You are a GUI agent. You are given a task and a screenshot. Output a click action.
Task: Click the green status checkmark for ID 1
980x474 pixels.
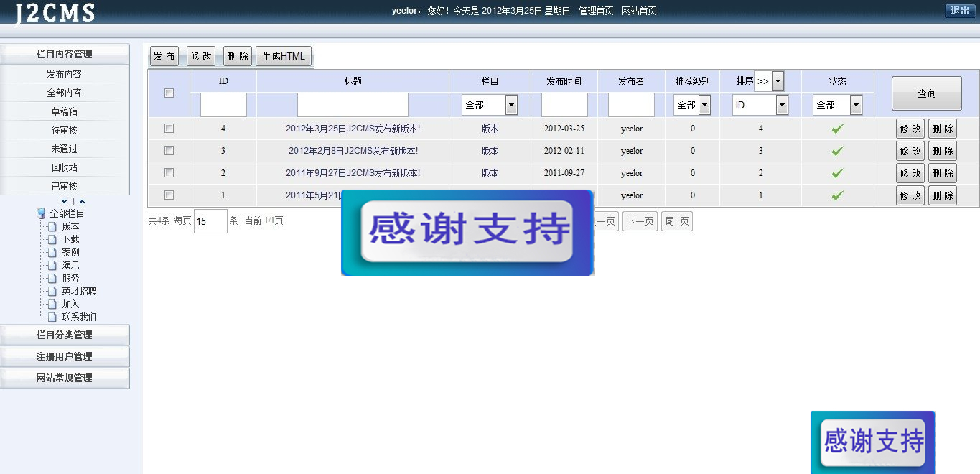[838, 195]
